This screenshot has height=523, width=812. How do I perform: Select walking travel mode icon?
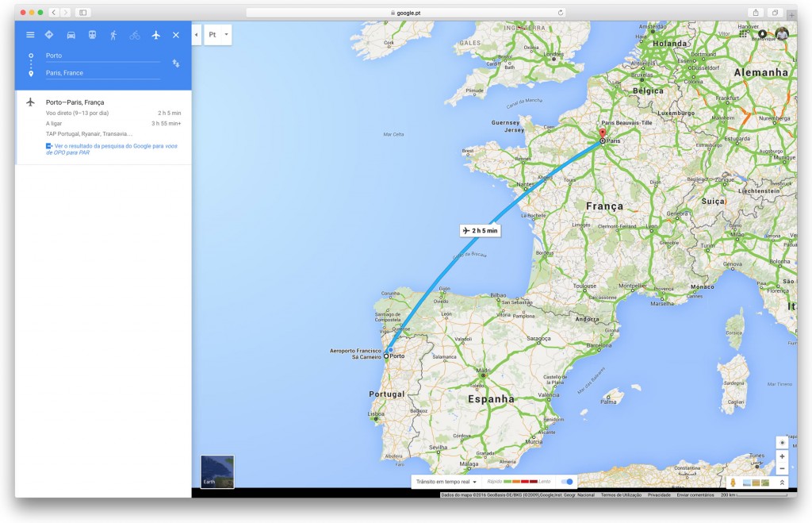pos(113,35)
